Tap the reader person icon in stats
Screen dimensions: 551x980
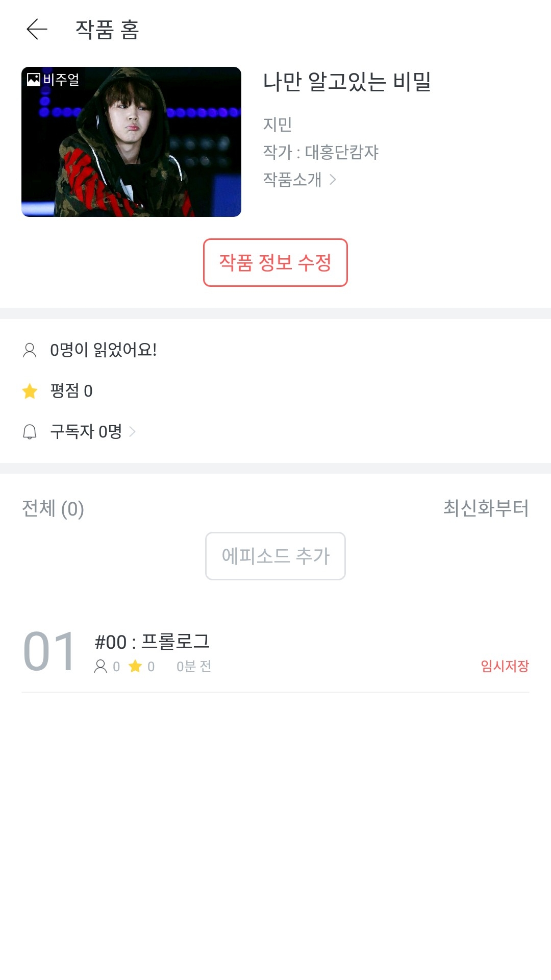click(30, 350)
